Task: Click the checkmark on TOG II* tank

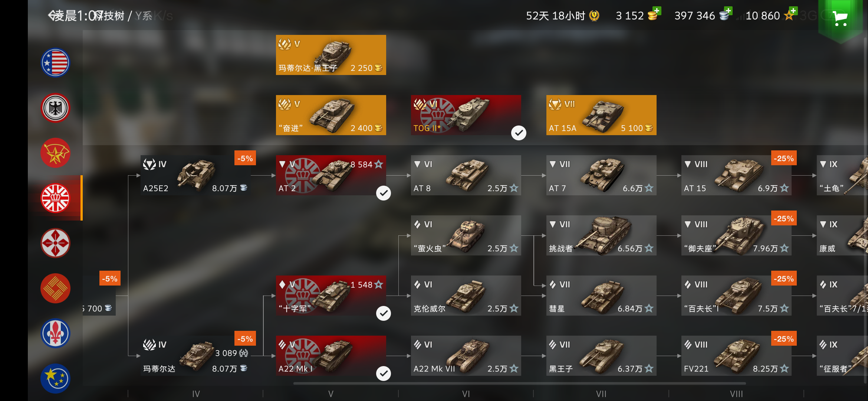Action: (x=519, y=133)
